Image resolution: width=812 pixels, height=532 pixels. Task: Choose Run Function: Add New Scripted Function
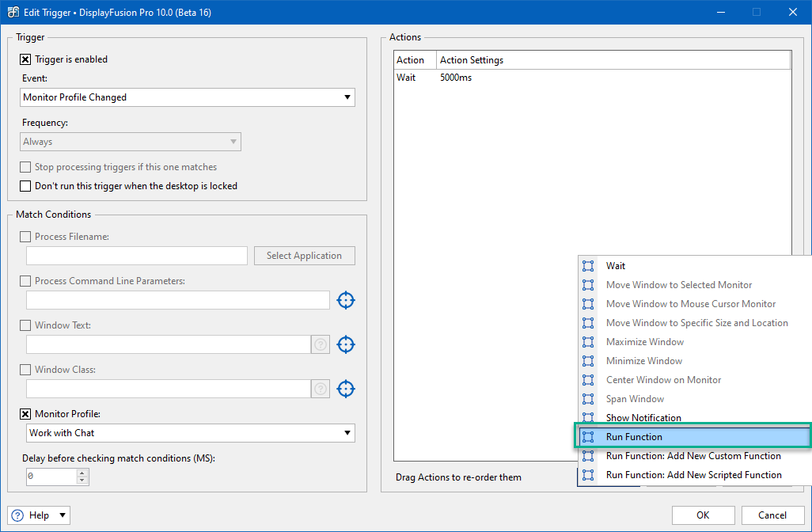pyautogui.click(x=694, y=474)
